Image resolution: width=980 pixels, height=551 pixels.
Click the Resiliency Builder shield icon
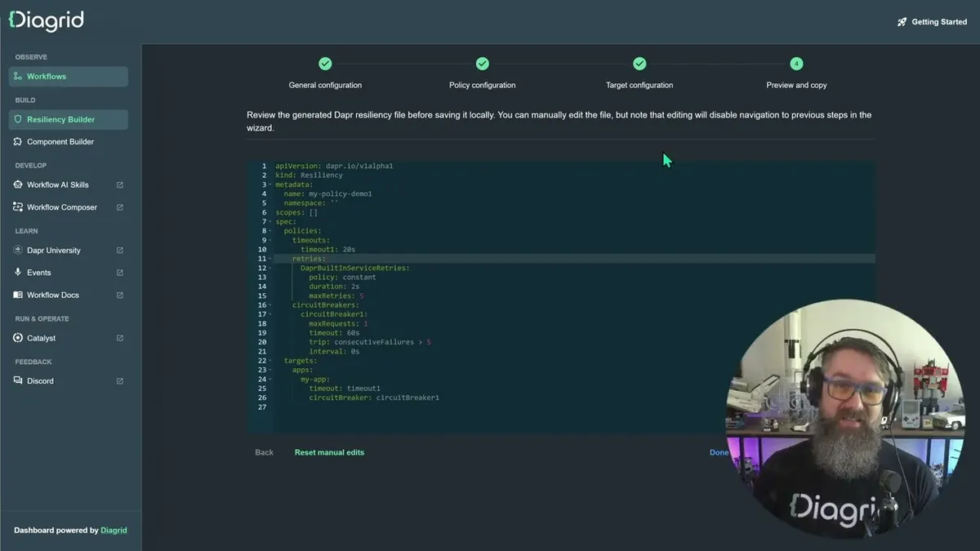18,119
